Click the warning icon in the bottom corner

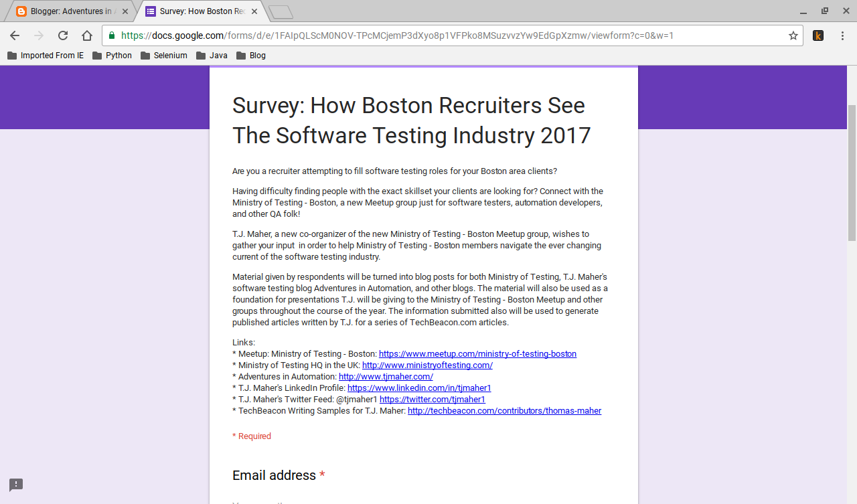(15, 484)
